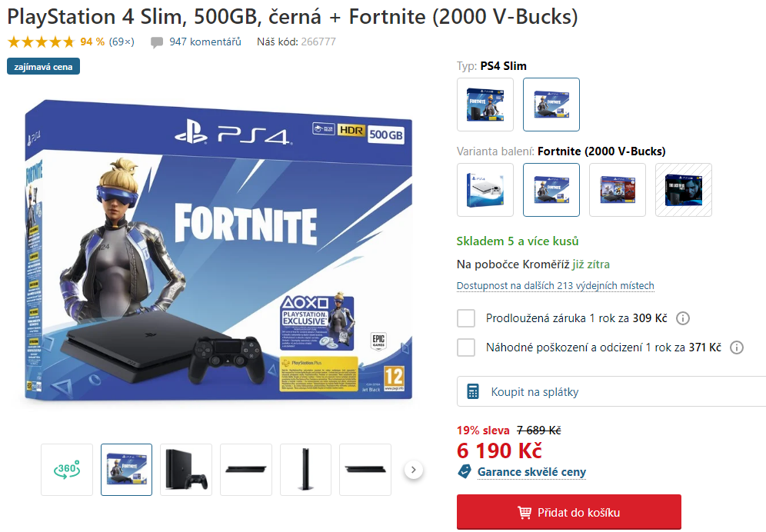766x532 pixels.
Task: Select the white PS4 package variant
Action: coord(485,190)
